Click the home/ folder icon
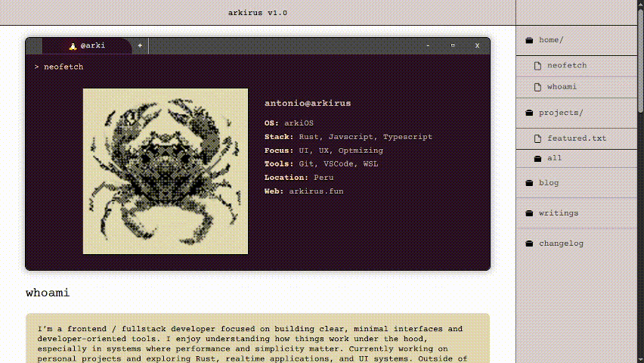Viewport: 644px width, 363px height. click(530, 40)
